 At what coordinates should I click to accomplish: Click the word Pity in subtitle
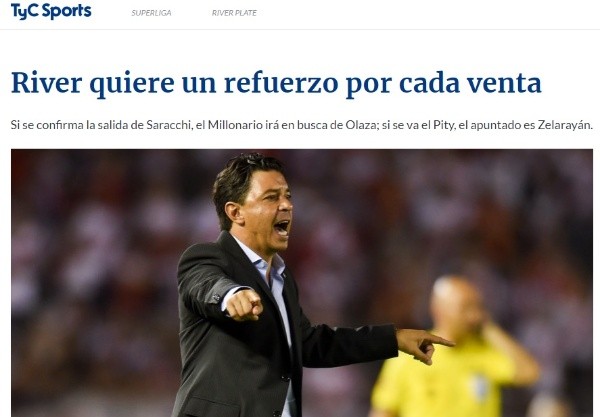click(443, 125)
